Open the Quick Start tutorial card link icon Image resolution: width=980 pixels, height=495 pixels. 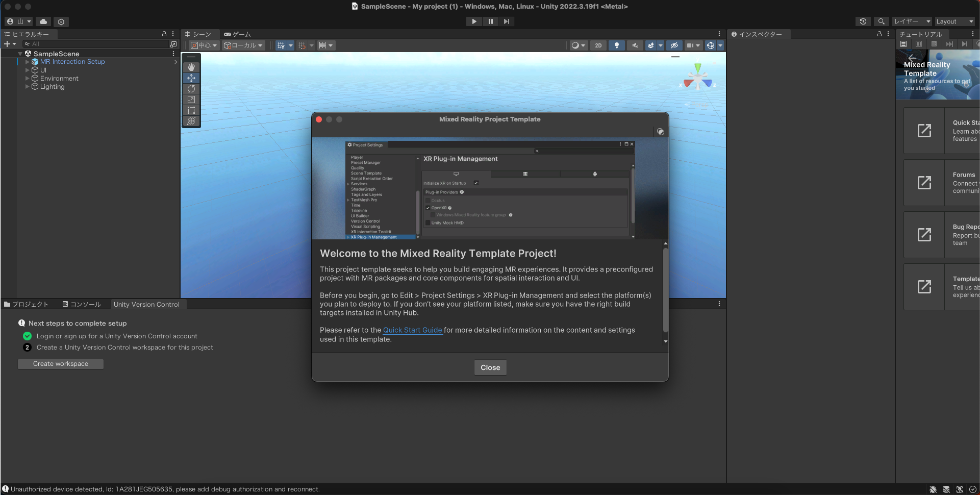pyautogui.click(x=924, y=131)
